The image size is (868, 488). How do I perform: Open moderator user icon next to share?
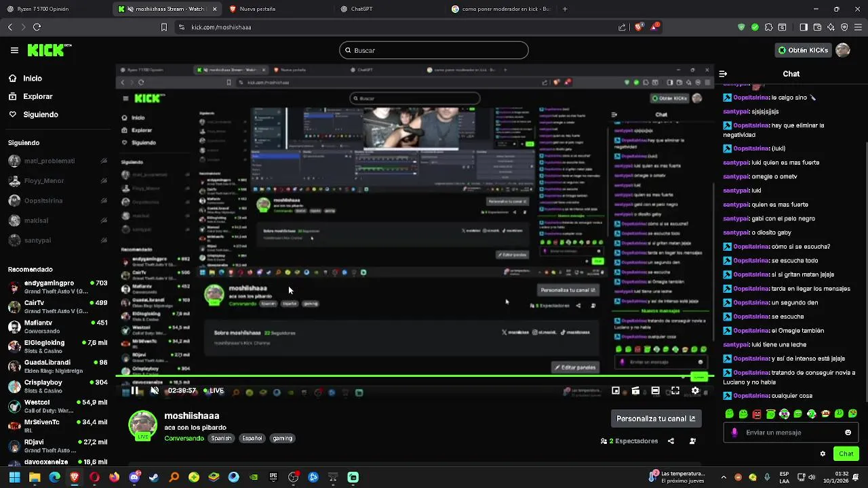coord(692,441)
